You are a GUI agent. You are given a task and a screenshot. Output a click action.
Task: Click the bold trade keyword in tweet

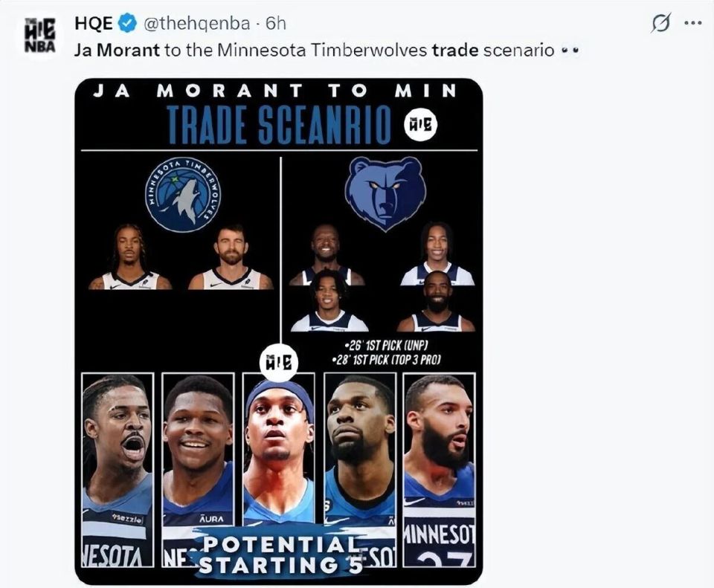point(455,50)
